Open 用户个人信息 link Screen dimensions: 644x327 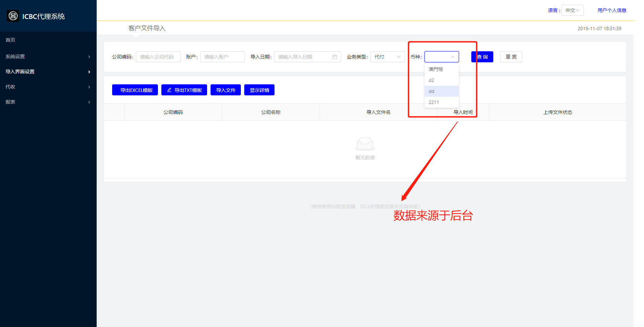pyautogui.click(x=612, y=10)
